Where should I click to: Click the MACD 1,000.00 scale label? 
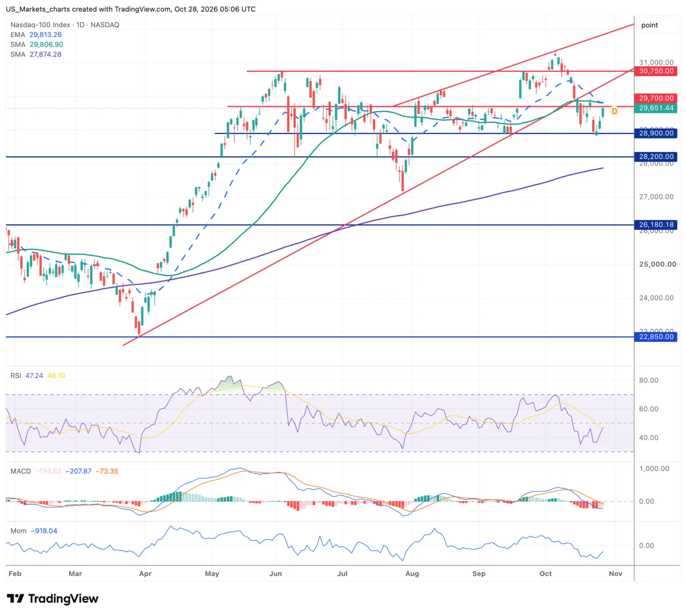click(654, 468)
